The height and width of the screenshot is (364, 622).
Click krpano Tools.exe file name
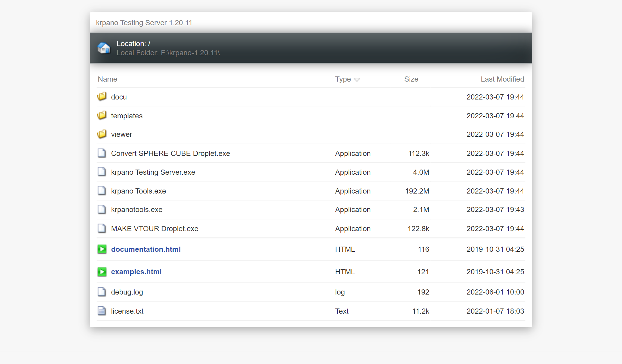(138, 191)
